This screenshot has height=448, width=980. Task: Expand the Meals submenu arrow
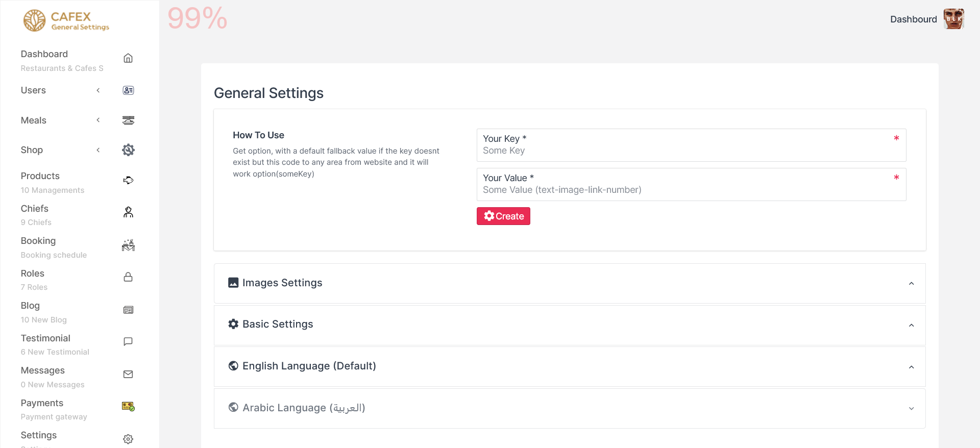(x=98, y=120)
